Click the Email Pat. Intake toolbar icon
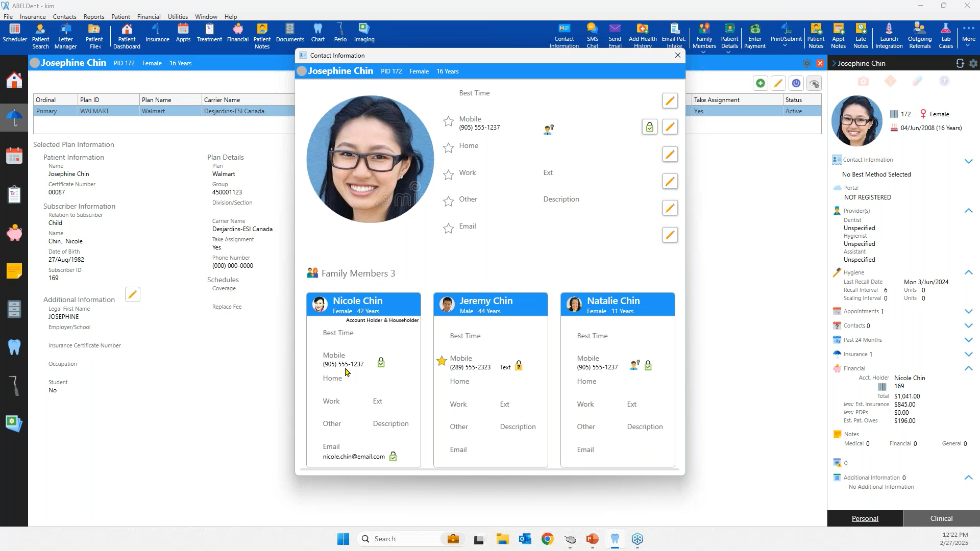This screenshot has width=980, height=551. click(x=673, y=34)
